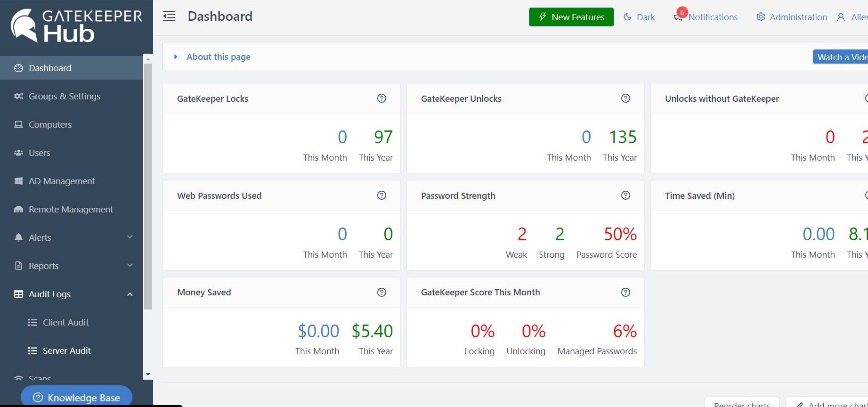Click the 6% Managed Passwords value
868x407 pixels.
tap(625, 331)
